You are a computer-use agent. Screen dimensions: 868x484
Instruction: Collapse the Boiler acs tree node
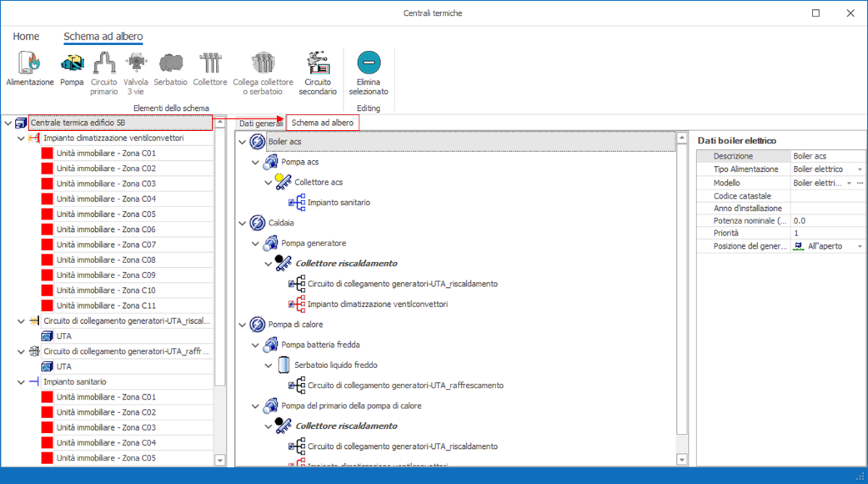pyautogui.click(x=243, y=143)
